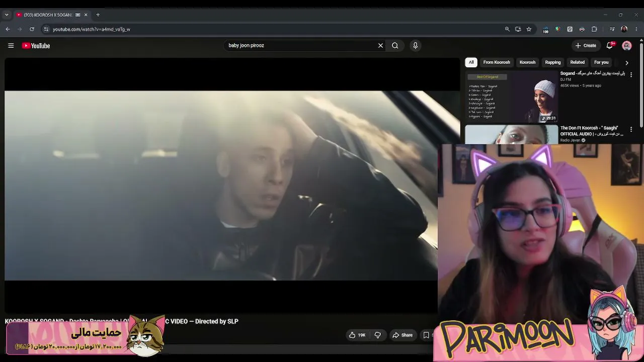Open the grey square disc extension icon
644x362 pixels.
[570, 29]
